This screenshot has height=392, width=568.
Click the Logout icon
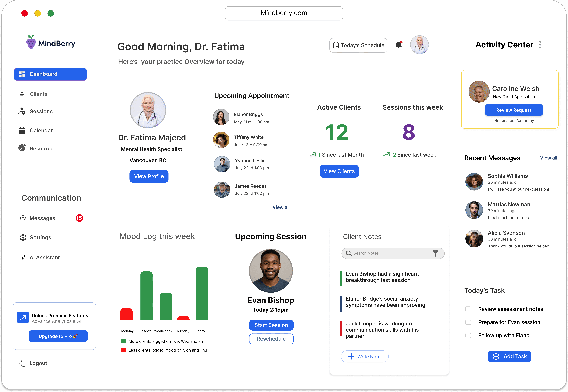(x=23, y=363)
